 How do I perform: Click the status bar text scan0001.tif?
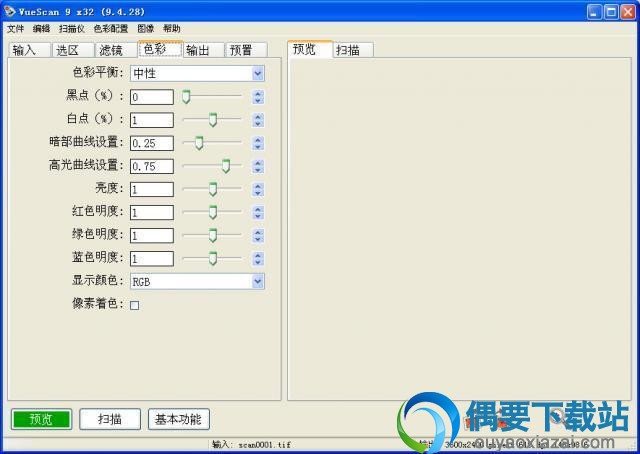tap(264, 445)
